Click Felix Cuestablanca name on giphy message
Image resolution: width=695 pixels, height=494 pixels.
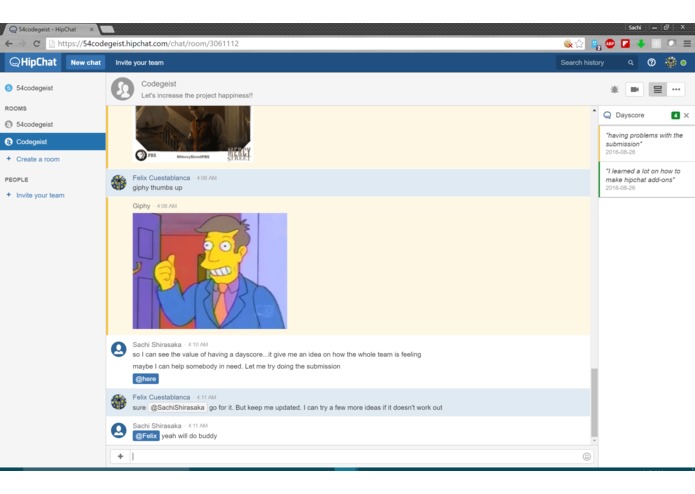(161, 178)
